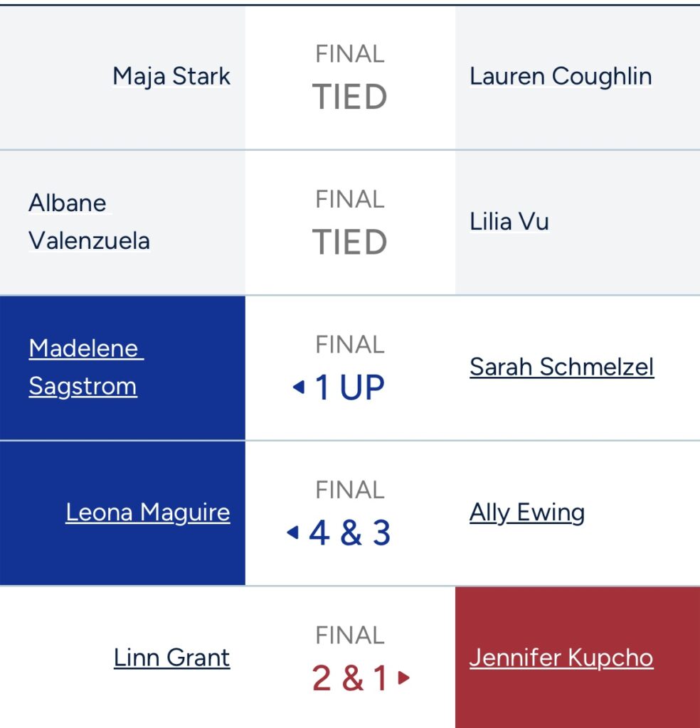The width and height of the screenshot is (700, 728).
Task: Open Jennifer Kupcho's player link
Action: tap(561, 658)
